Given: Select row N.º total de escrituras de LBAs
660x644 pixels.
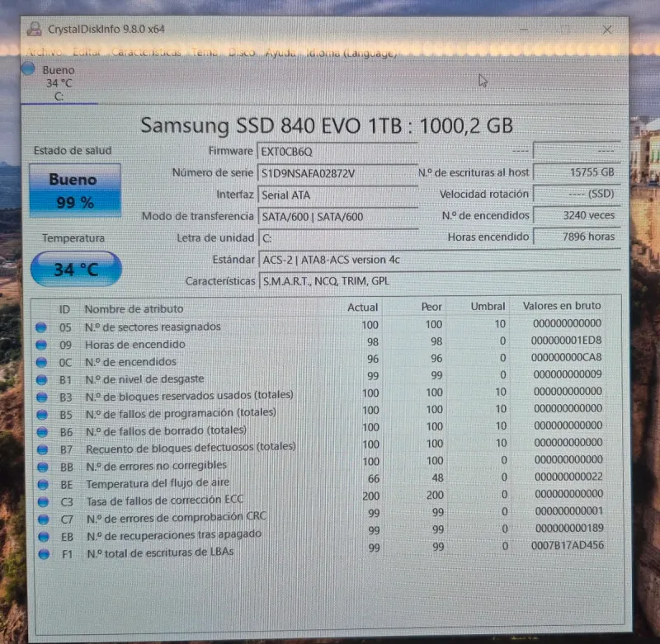Looking at the screenshot, I should tap(322, 550).
